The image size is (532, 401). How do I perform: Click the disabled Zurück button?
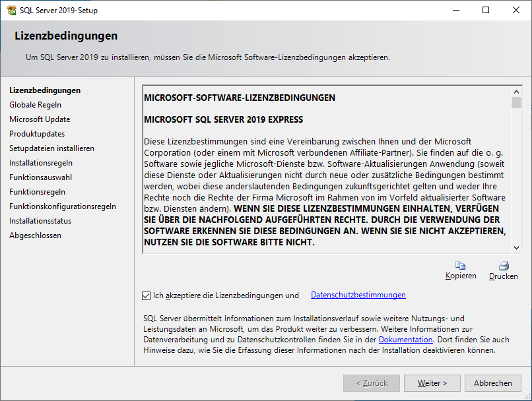point(372,383)
